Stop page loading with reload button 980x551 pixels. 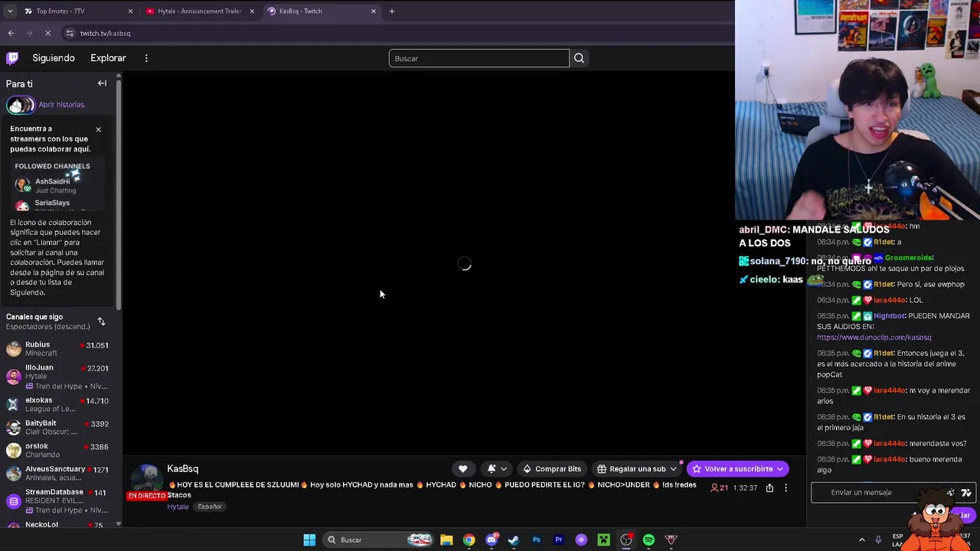click(47, 33)
